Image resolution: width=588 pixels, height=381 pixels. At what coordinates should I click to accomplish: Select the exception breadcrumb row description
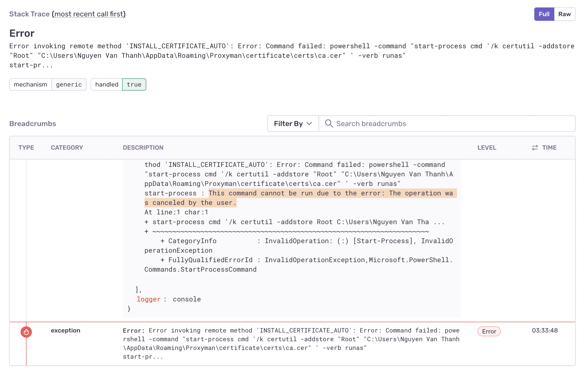click(x=290, y=343)
